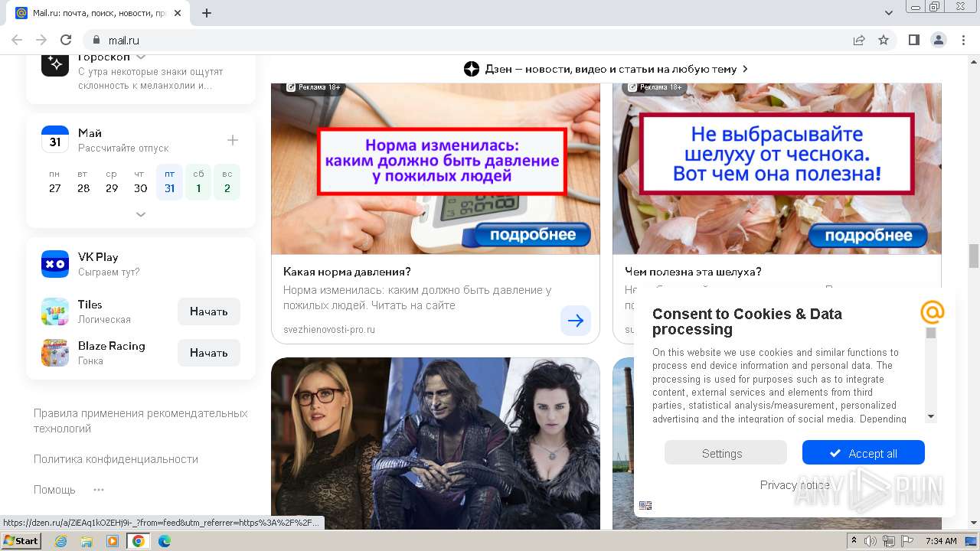Viewport: 980px width, 551px height.
Task: Click подробнее on garlic husk ad
Action: coord(867,235)
